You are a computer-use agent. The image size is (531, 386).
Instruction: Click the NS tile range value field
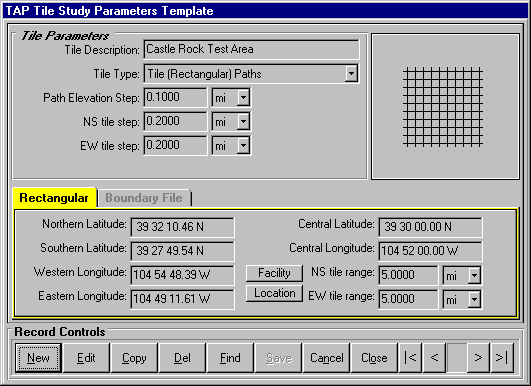(408, 275)
